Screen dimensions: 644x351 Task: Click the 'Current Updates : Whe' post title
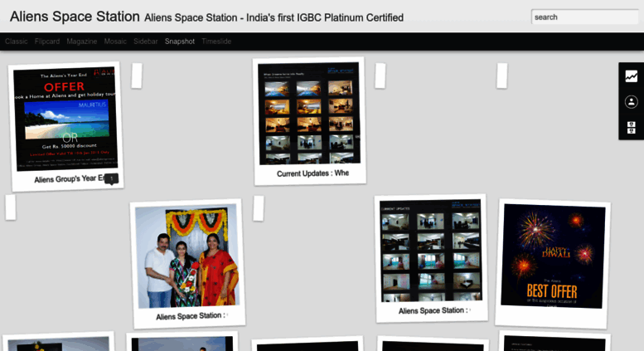point(313,173)
